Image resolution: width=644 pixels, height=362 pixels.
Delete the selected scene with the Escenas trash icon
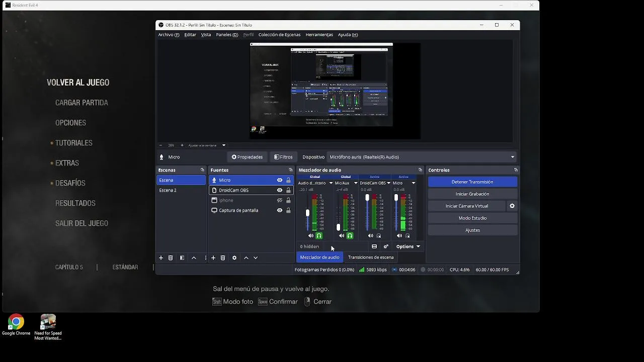pyautogui.click(x=171, y=258)
